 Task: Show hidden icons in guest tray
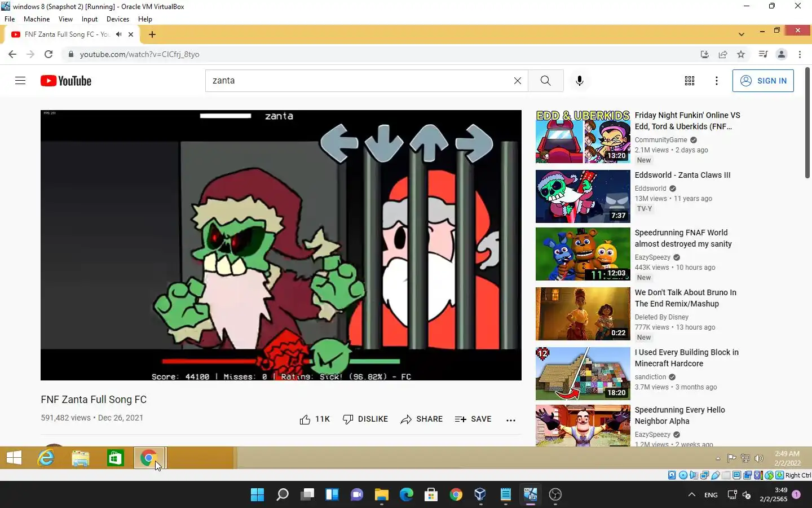718,458
